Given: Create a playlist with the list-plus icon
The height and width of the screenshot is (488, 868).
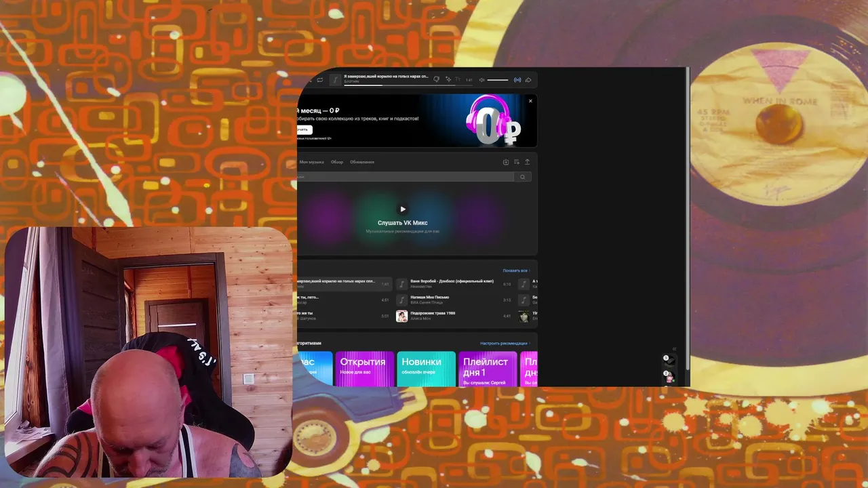Looking at the screenshot, I should coord(517,162).
